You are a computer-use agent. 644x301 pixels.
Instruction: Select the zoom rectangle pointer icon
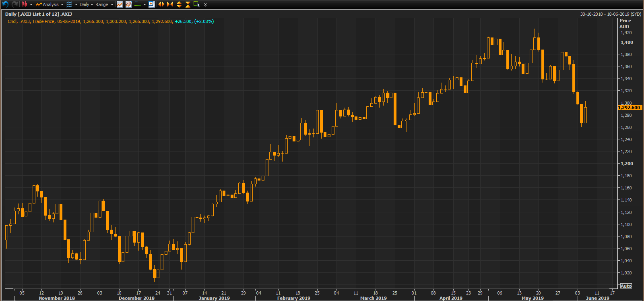[x=196, y=4]
